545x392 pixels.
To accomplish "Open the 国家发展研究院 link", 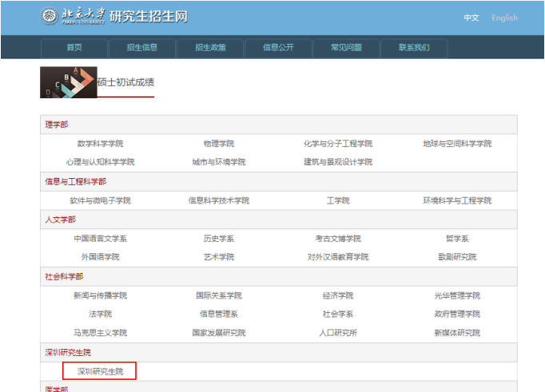I will pos(219,332).
